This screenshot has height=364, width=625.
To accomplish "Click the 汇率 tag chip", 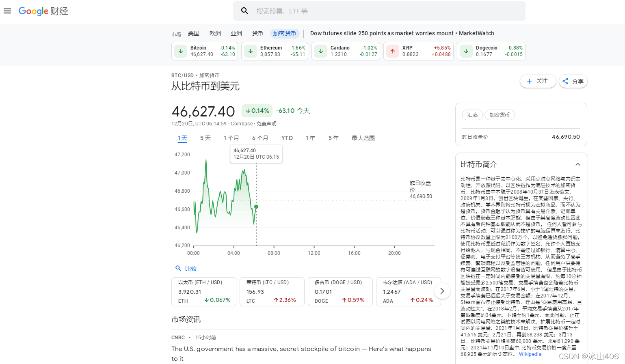I will (472, 115).
